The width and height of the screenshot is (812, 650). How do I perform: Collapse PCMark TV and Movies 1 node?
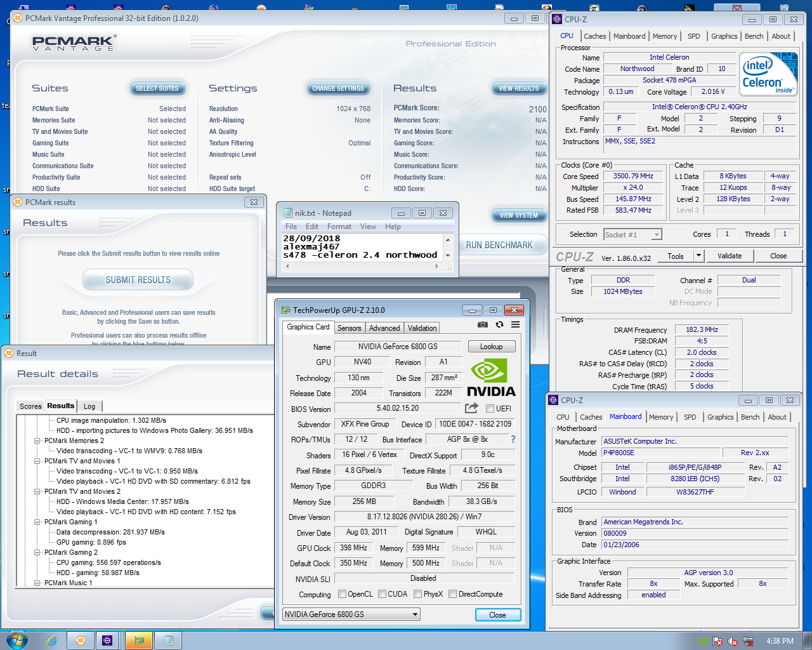coord(37,461)
